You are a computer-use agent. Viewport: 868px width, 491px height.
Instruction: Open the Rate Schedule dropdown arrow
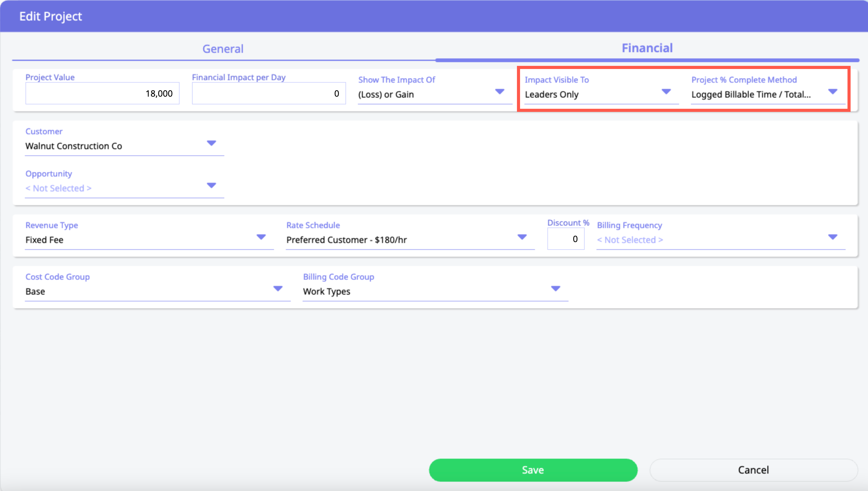click(522, 237)
